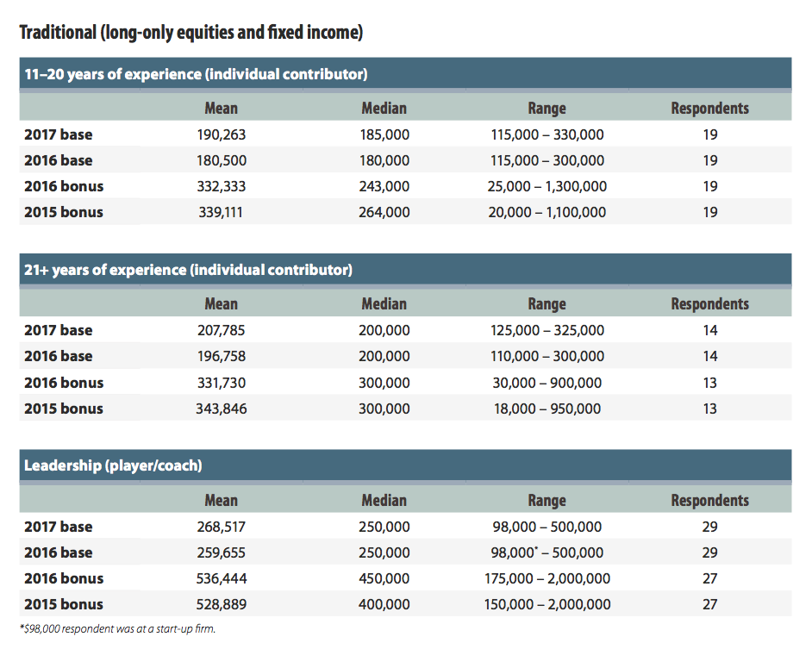The image size is (812, 668).
Task: Select the 331,730 mean bonus cell
Action: pos(221,383)
